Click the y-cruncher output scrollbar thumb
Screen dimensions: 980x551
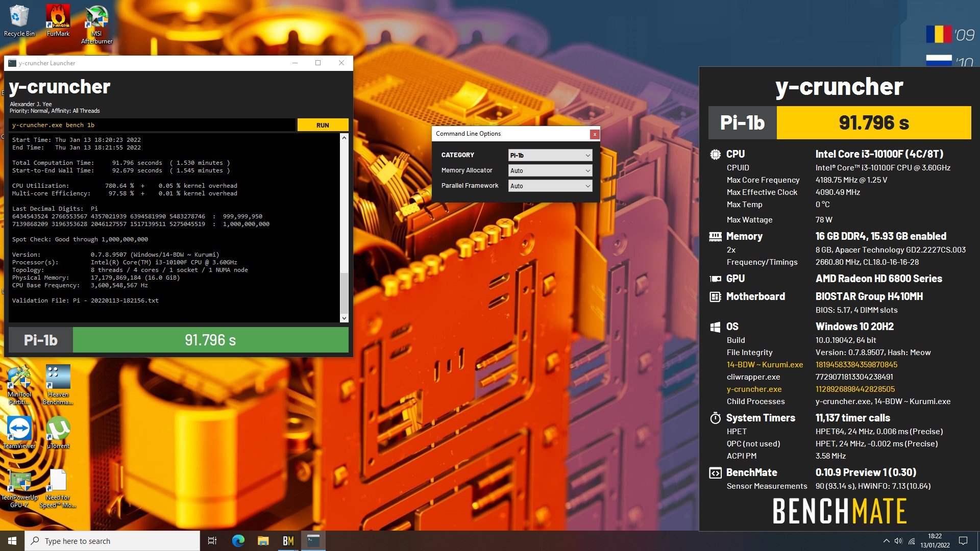coord(344,294)
